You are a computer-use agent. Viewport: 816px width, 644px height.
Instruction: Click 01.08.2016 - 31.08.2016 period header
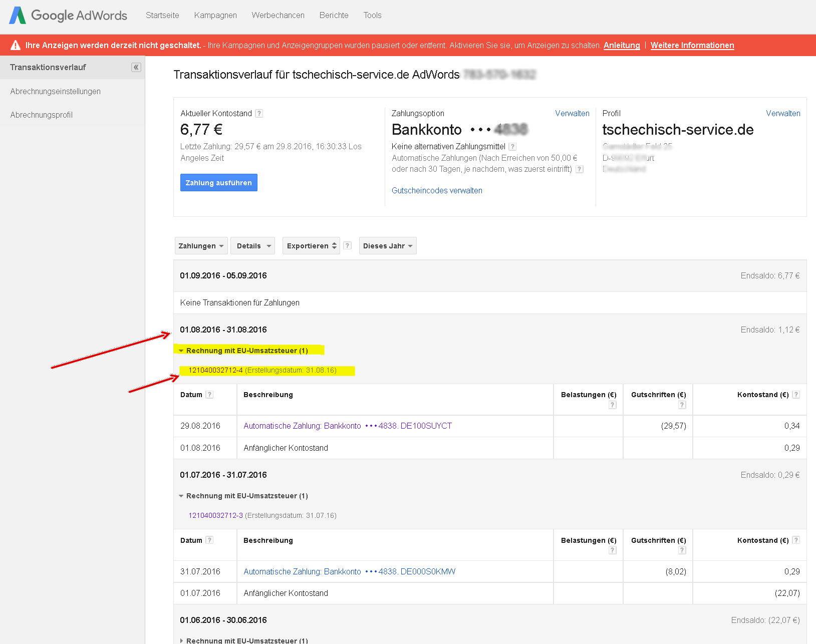[223, 330]
